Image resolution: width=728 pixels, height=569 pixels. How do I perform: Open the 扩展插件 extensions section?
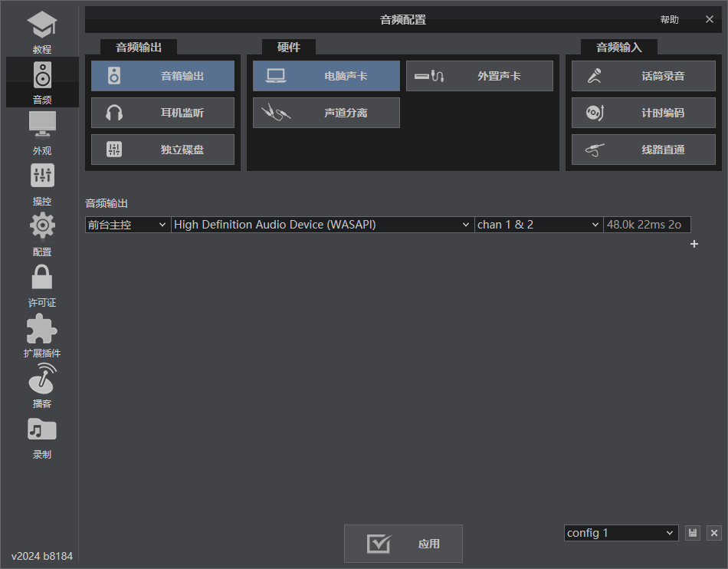tap(42, 335)
